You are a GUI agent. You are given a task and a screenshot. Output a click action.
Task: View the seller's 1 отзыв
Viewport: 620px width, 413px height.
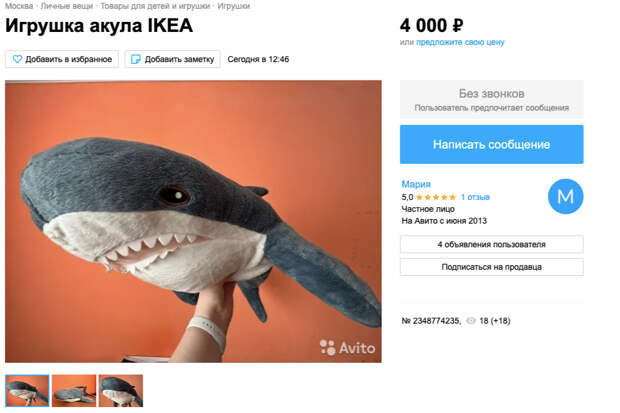(475, 197)
